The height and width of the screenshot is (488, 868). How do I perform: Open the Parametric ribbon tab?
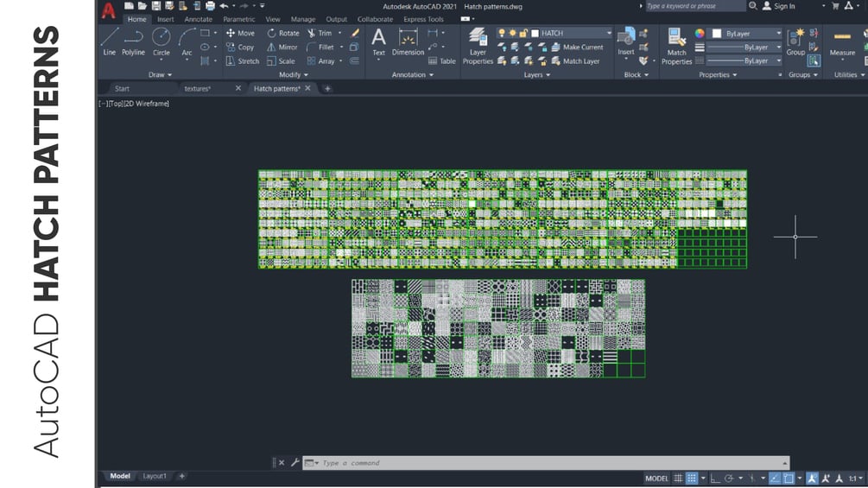click(238, 19)
